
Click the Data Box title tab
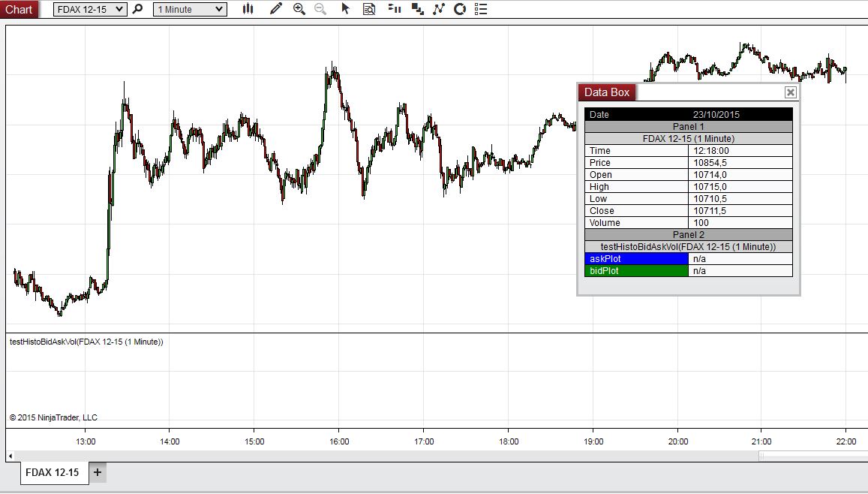click(607, 92)
